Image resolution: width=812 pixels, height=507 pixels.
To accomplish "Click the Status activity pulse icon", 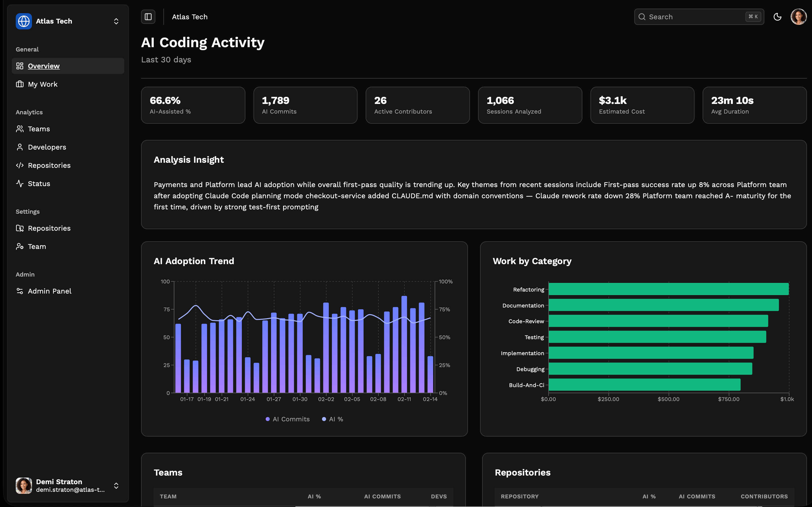I will [20, 184].
